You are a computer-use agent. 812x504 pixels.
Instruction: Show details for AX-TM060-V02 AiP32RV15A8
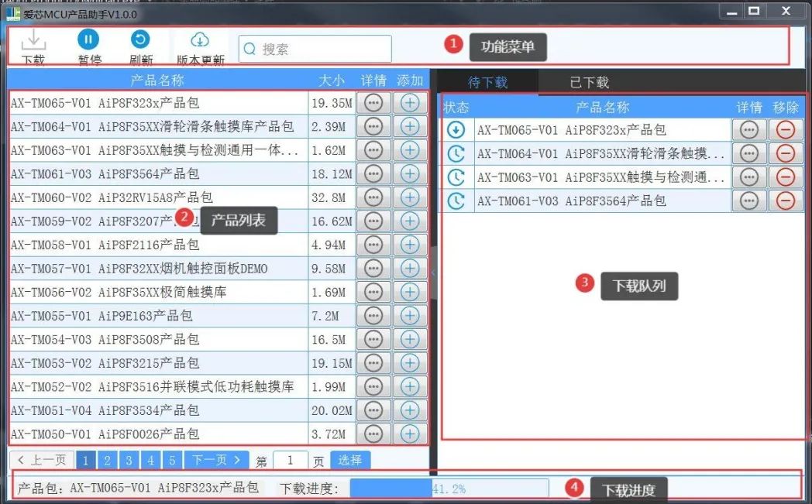(373, 197)
